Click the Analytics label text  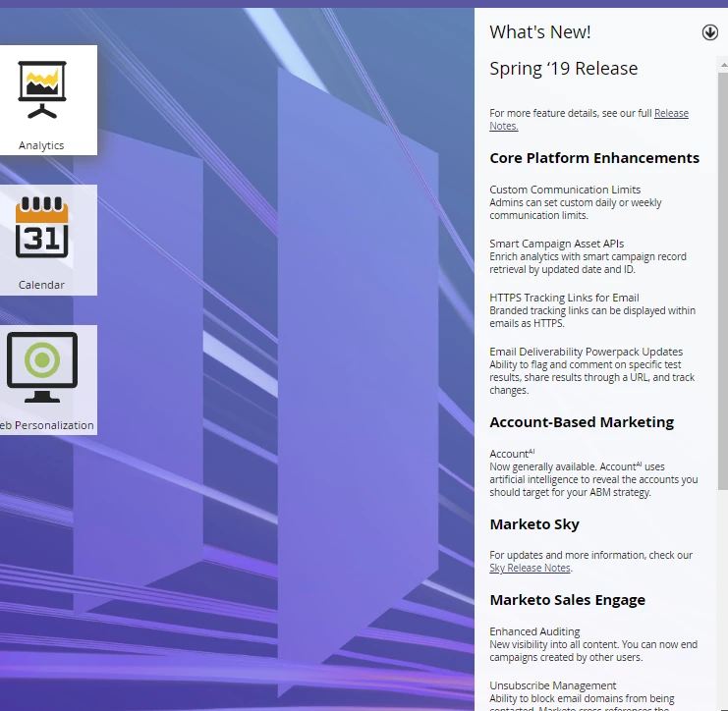pyautogui.click(x=41, y=145)
